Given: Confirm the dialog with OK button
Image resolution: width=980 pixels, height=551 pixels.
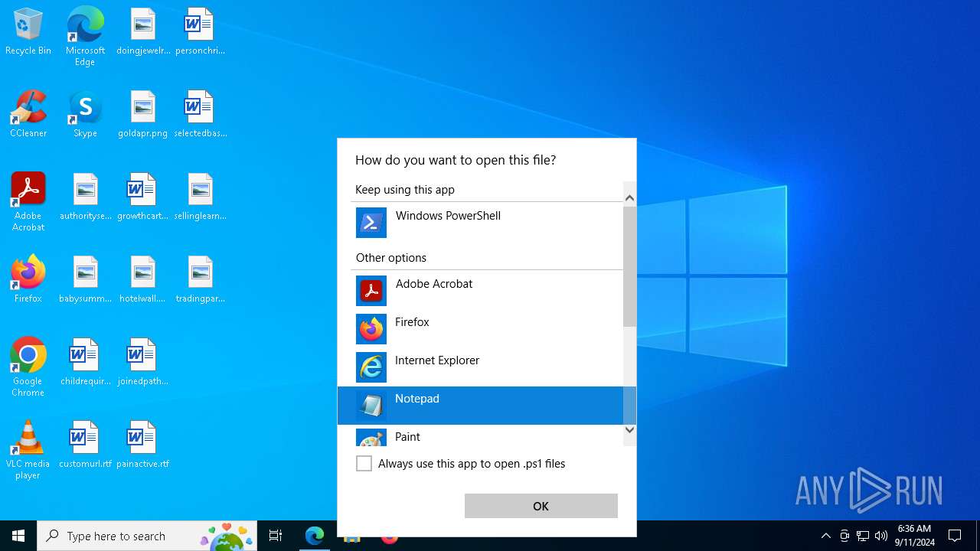Looking at the screenshot, I should point(541,506).
